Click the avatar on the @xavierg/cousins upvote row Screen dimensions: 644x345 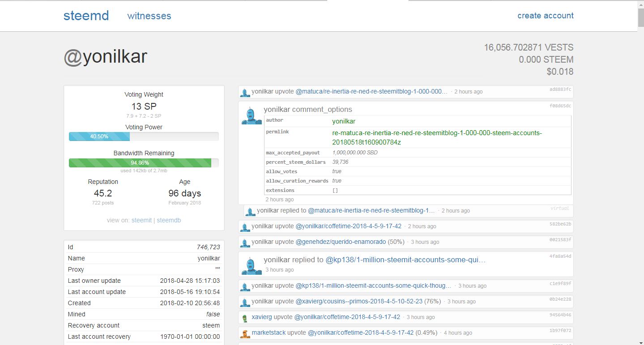(245, 302)
